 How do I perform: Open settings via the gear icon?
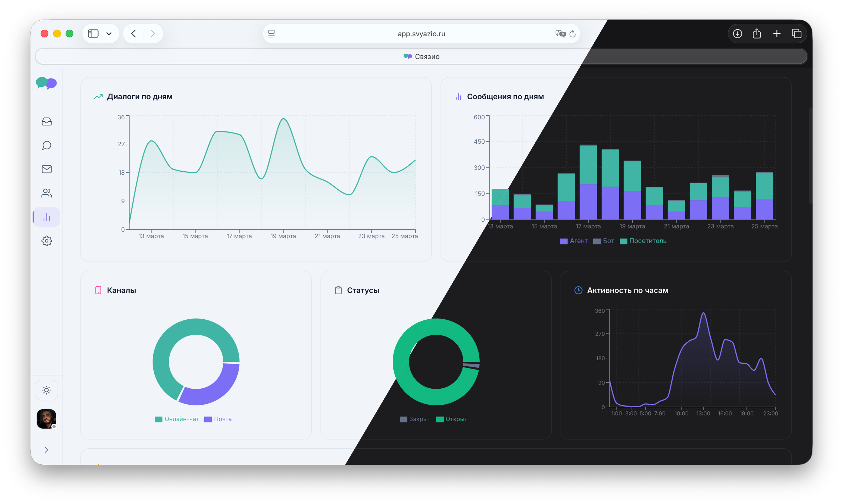46,240
